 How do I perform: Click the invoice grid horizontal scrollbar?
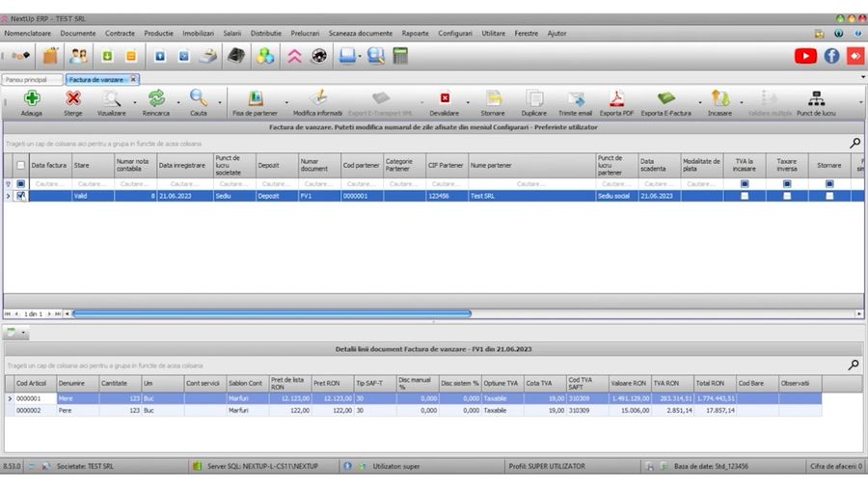pyautogui.click(x=270, y=313)
